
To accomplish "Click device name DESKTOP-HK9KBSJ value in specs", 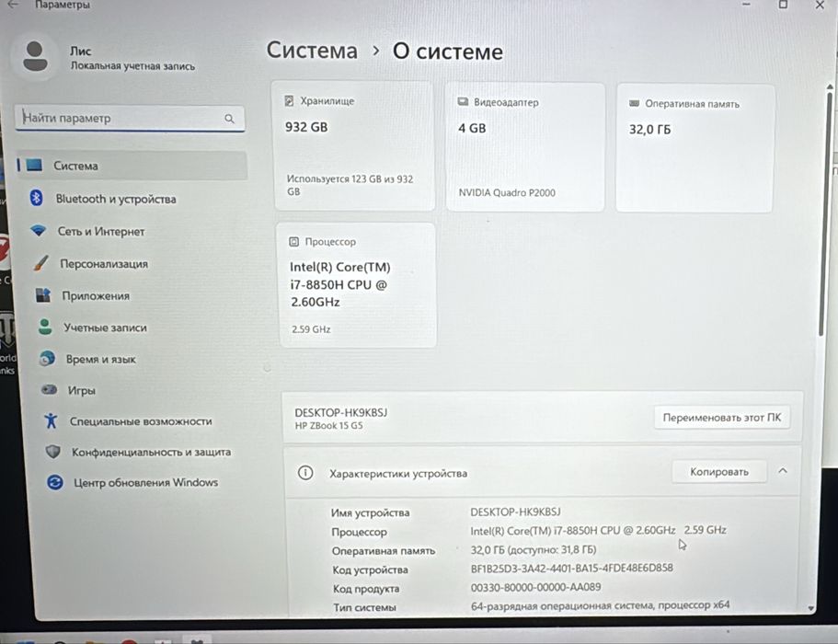I will 515,512.
